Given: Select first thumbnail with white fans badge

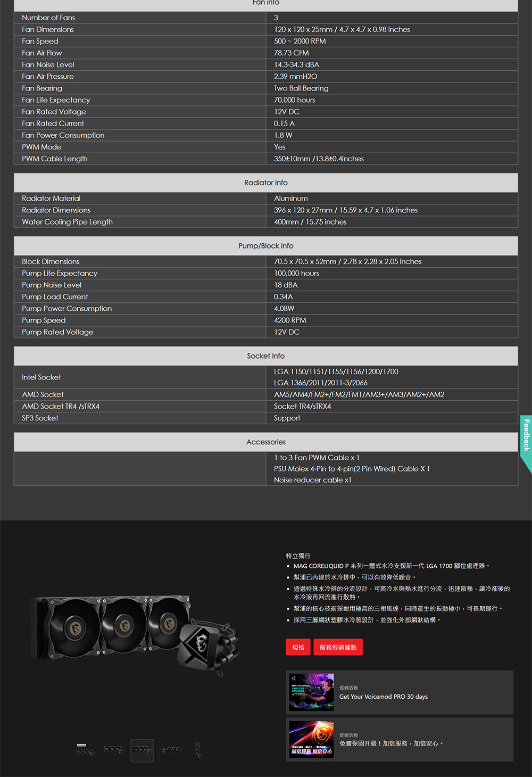Looking at the screenshot, I should pyautogui.click(x=86, y=750).
